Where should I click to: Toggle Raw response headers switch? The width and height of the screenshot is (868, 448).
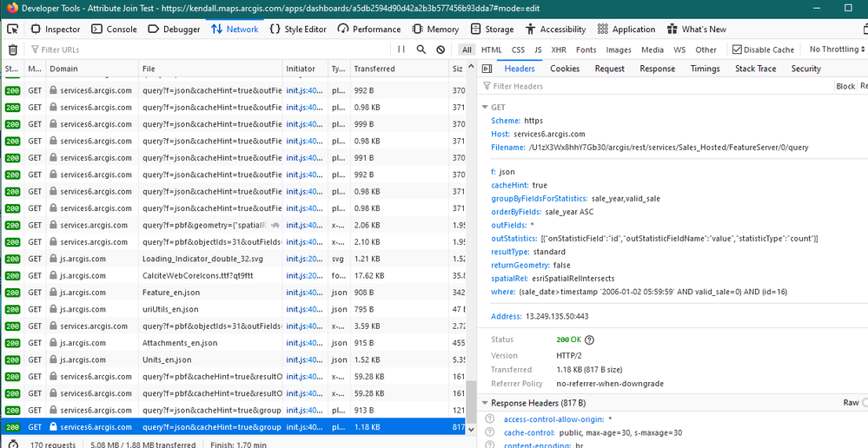864,403
